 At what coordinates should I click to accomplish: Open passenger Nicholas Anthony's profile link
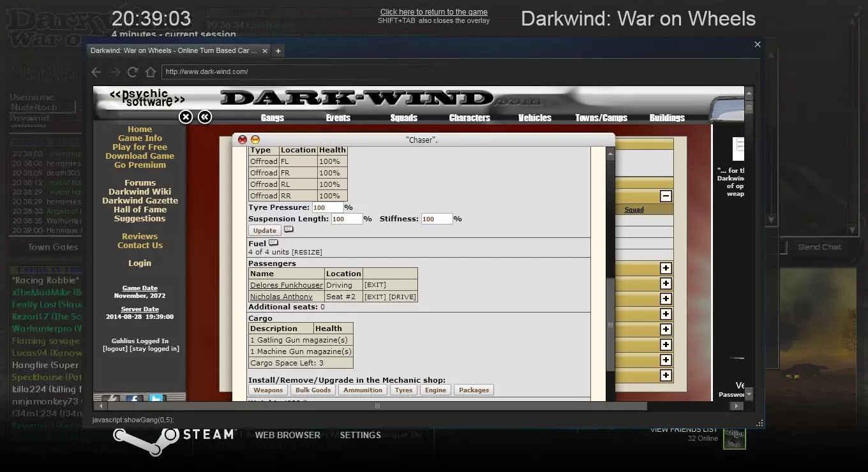point(281,297)
